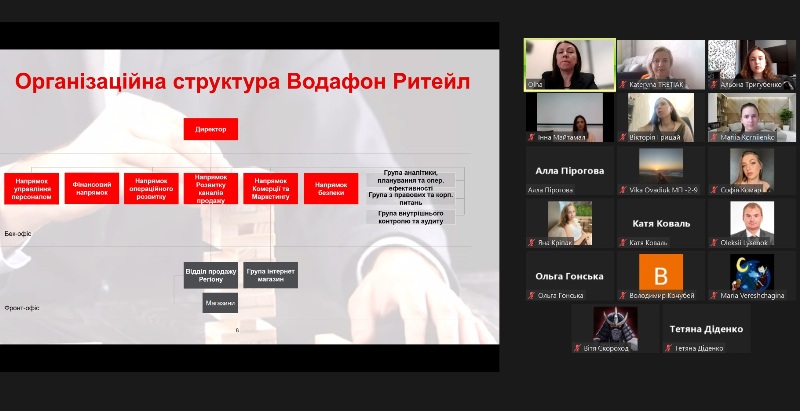Image resolution: width=800 pixels, height=411 pixels.
Task: Click muted mic icon beside Mariia Korniienko
Action: pos(714,137)
